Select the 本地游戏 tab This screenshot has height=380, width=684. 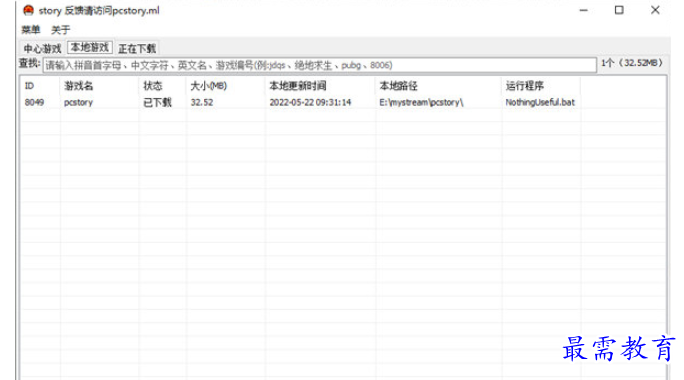coord(90,48)
